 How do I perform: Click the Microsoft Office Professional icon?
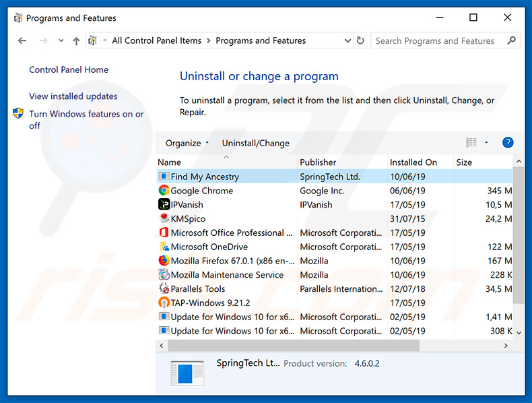(164, 233)
